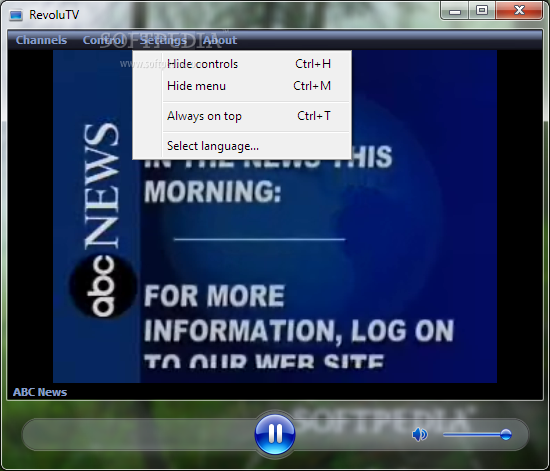Open the Control menu

point(103,40)
